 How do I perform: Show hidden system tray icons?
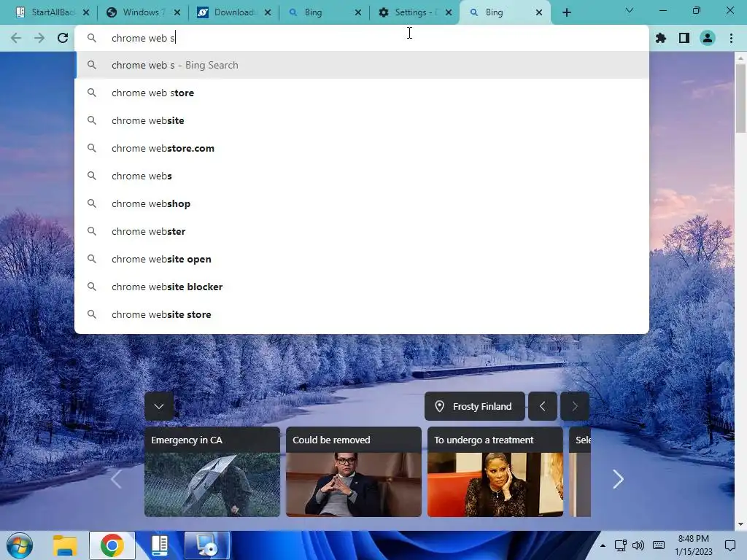(603, 545)
